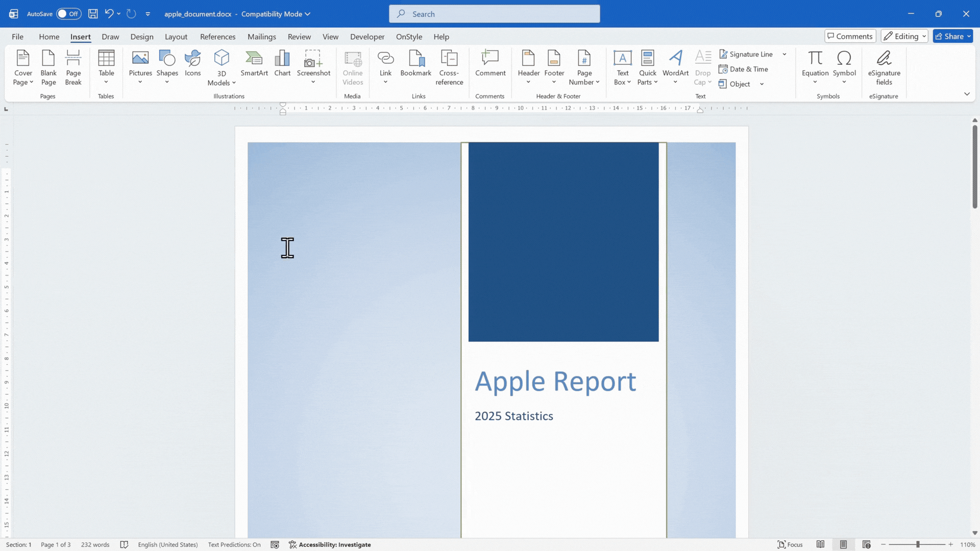This screenshot has height=551, width=980.
Task: Click the Screenshot tool
Action: point(313,68)
